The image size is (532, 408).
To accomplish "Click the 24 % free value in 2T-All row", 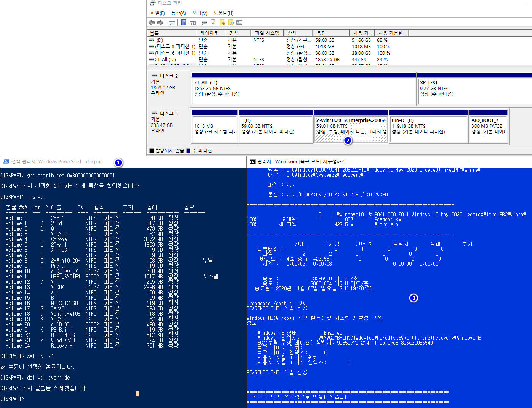I will 382,60.
